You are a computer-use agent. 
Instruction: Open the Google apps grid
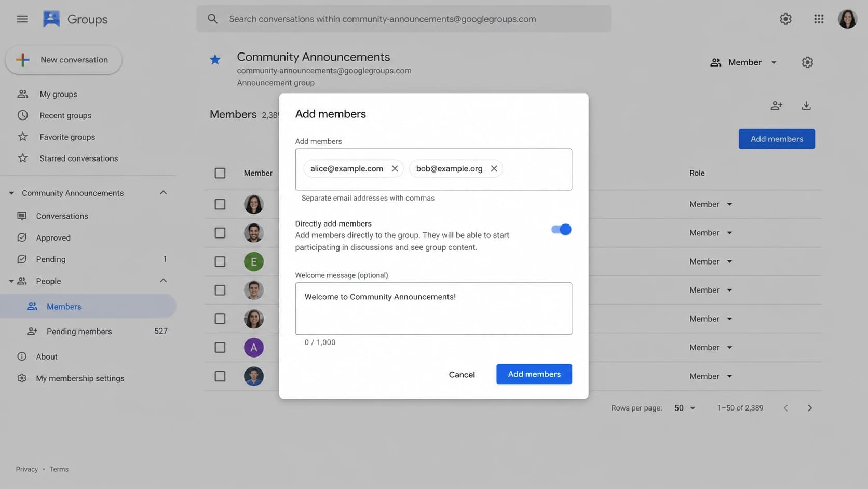(819, 19)
